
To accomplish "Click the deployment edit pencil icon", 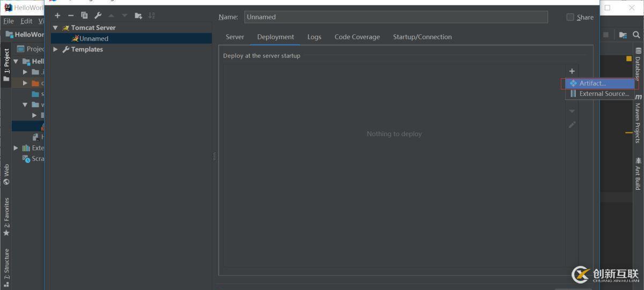I will pyautogui.click(x=572, y=124).
